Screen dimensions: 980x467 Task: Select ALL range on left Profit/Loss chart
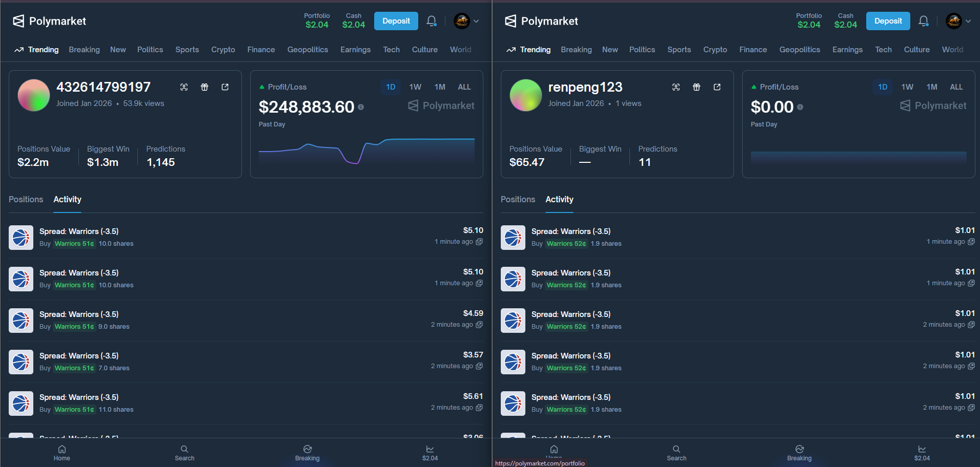[464, 87]
